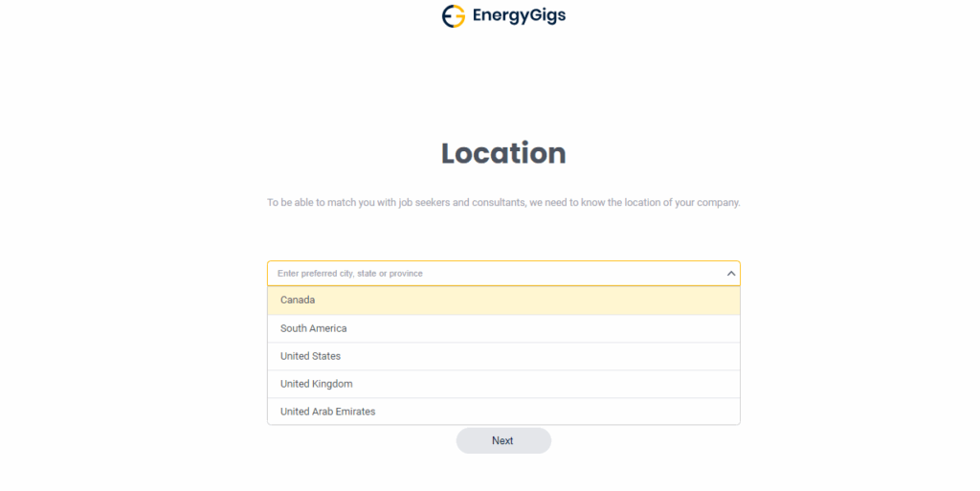Click "location of your company" in the description

681,203
